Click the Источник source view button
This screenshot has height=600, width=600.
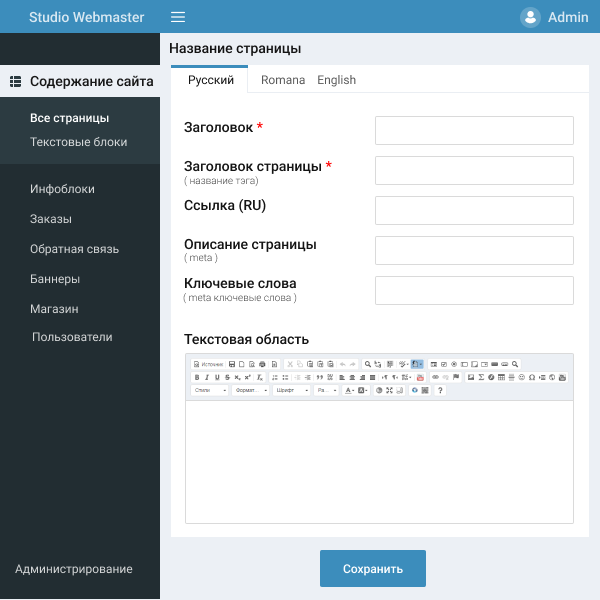[x=207, y=364]
